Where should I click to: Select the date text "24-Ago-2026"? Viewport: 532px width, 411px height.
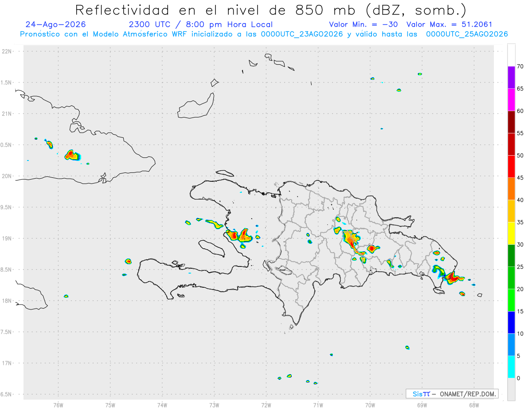[56, 24]
